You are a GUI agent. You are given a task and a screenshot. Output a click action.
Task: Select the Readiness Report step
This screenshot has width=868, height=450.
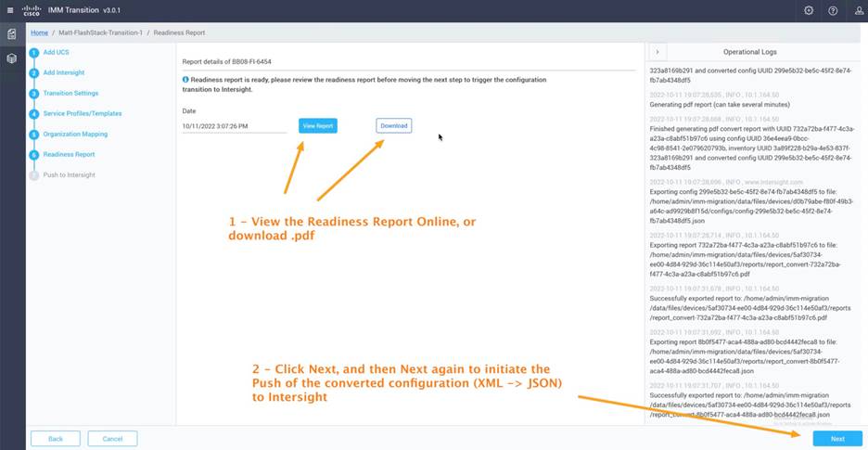[69, 155]
